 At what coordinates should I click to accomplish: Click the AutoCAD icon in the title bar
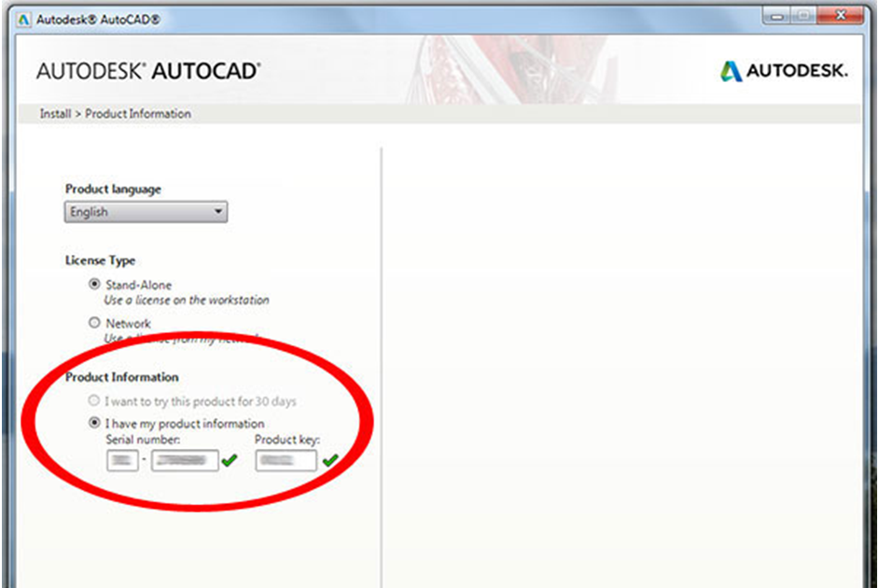pos(23,20)
